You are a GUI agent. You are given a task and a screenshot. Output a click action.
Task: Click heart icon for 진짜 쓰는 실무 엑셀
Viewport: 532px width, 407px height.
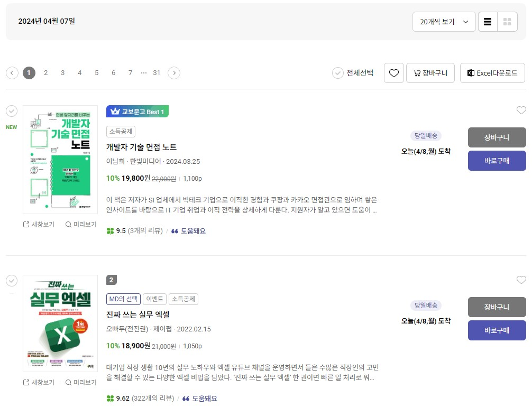(521, 280)
